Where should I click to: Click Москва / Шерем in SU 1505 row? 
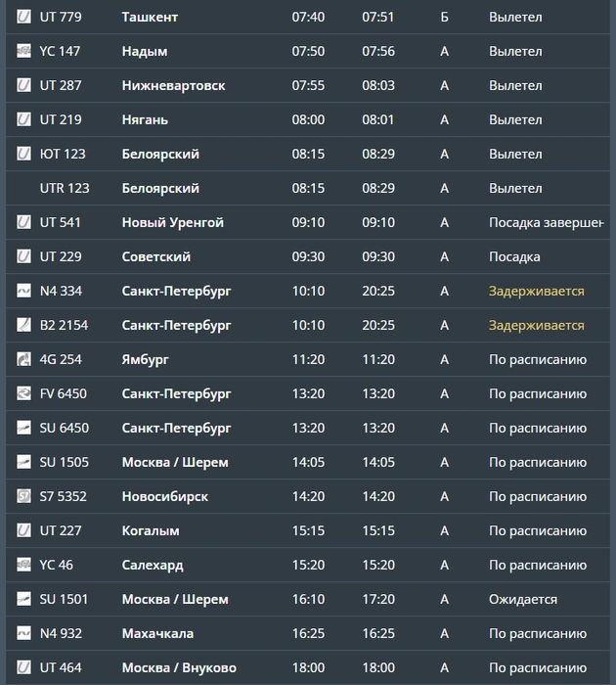[175, 462]
